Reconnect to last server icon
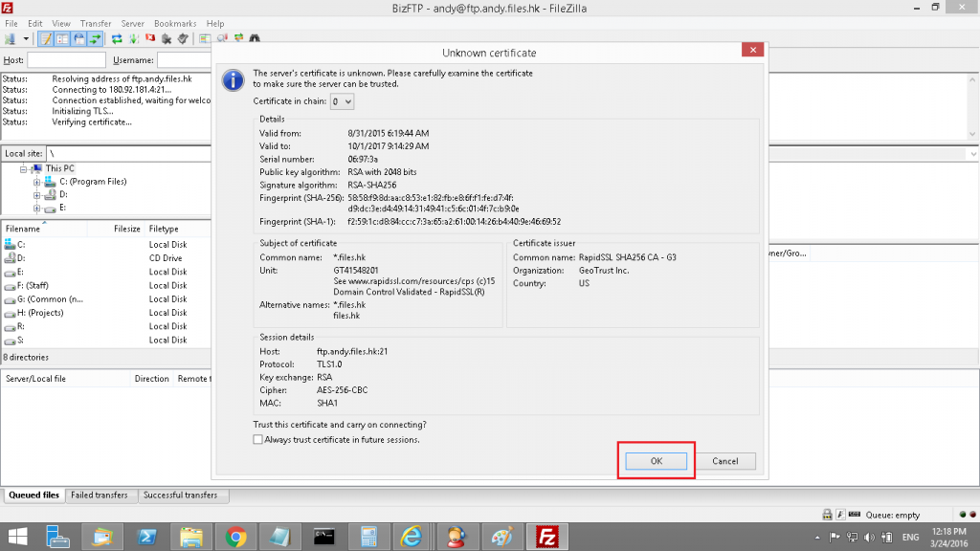Viewport: 980px width, 551px height. pos(183,38)
